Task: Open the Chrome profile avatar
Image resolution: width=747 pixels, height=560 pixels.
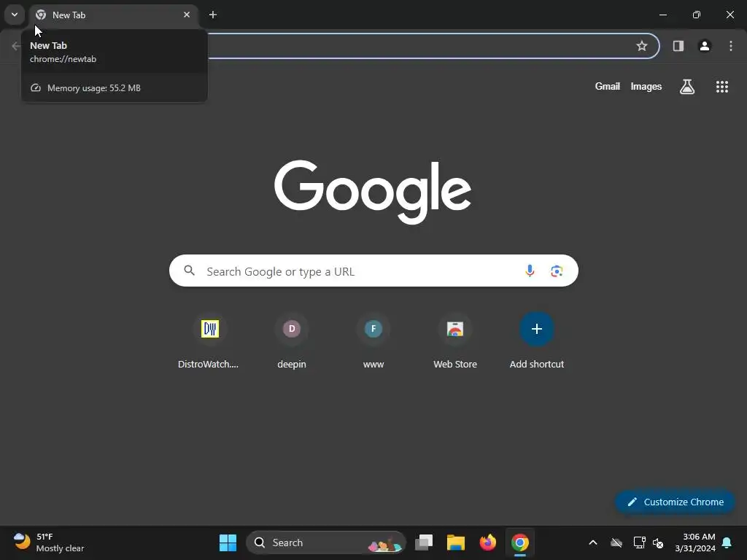Action: coord(705,46)
